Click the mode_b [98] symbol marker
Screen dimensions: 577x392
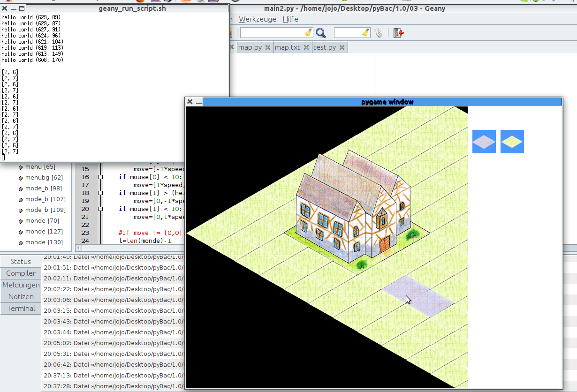(20, 188)
